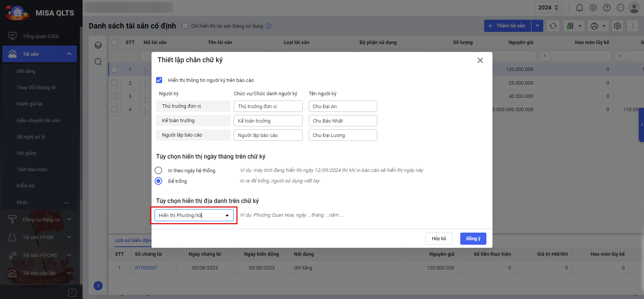Screen dimensions: 644x299
Task: Uncheck show signer info on report
Action: [159, 80]
